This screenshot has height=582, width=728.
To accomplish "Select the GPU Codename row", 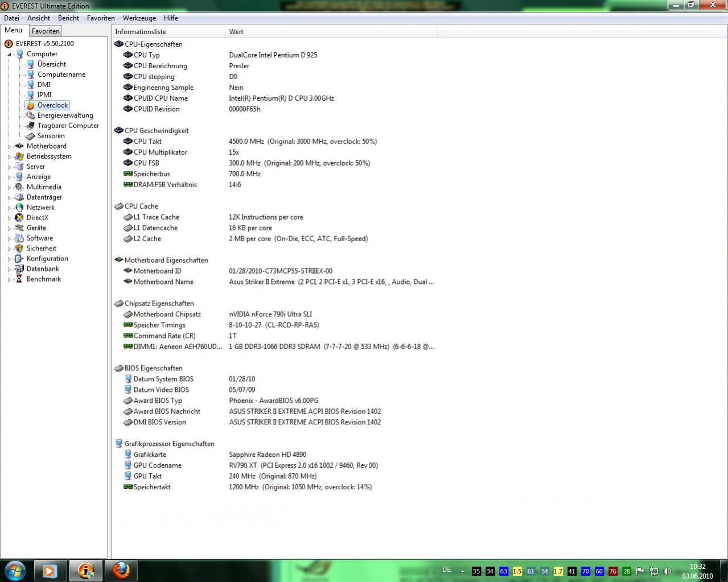I will (275, 466).
